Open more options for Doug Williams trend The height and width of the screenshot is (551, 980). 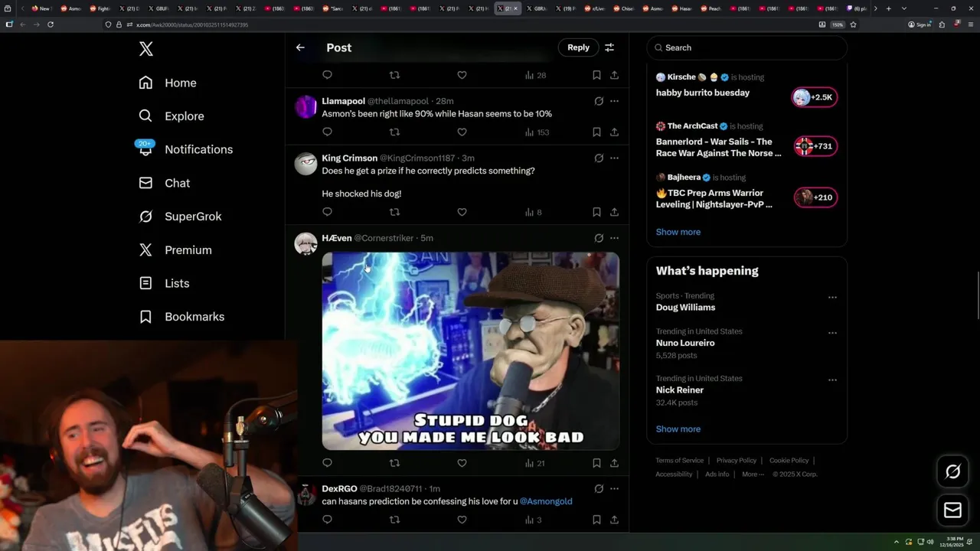pyautogui.click(x=832, y=298)
